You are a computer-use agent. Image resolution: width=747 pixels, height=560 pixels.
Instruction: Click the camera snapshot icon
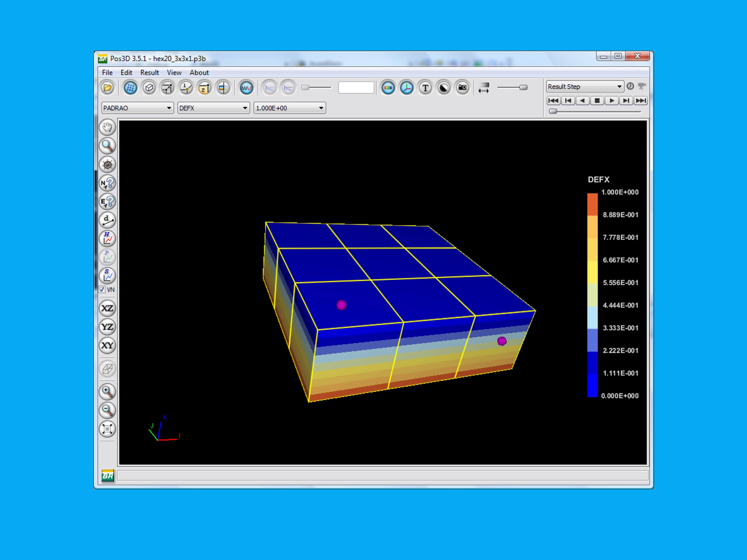(462, 88)
